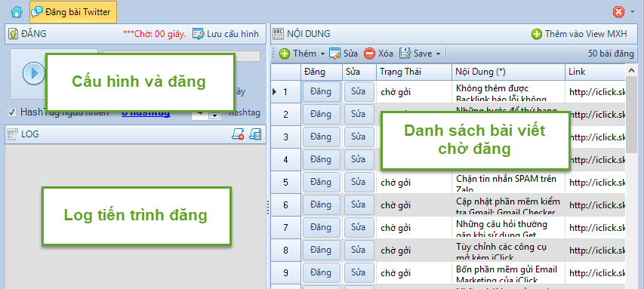Start posting with the blue play button

pos(34,73)
